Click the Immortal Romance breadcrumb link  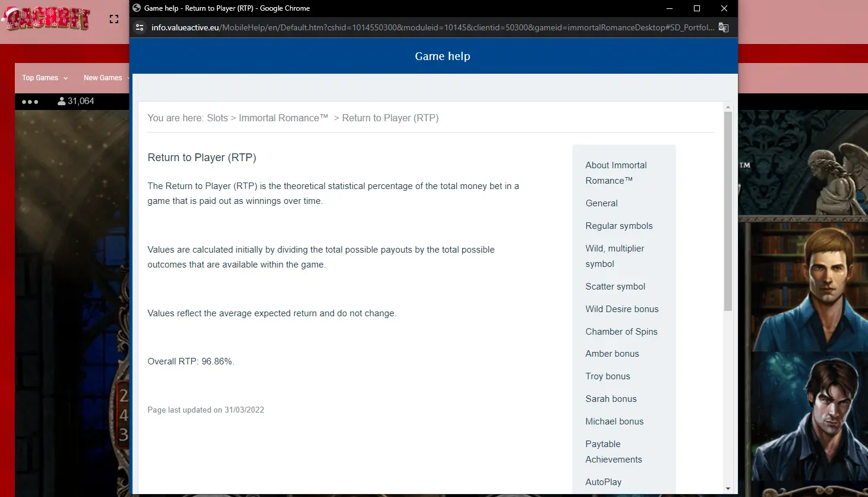point(283,118)
